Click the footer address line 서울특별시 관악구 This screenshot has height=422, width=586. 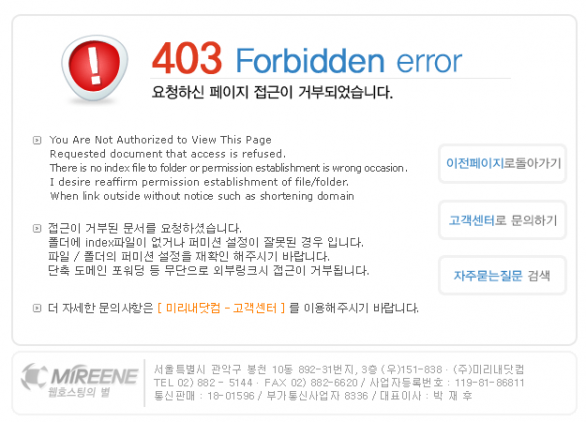(339, 370)
